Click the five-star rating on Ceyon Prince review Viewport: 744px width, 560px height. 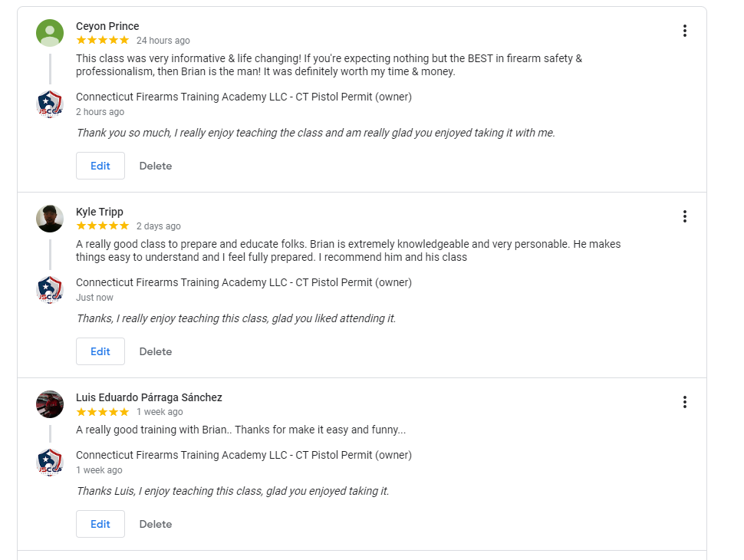pos(103,41)
